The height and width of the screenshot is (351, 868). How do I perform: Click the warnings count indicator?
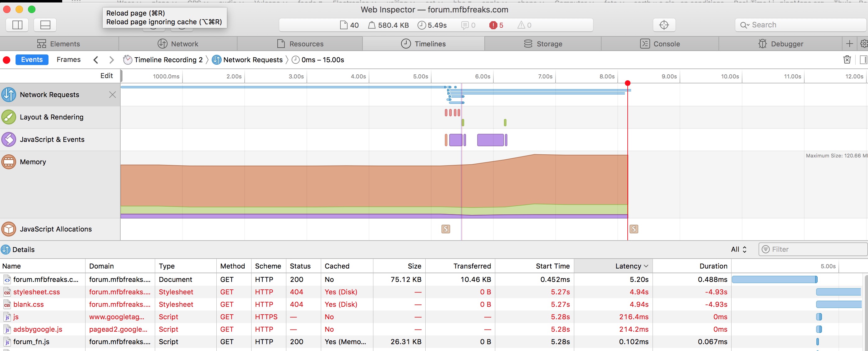point(524,25)
